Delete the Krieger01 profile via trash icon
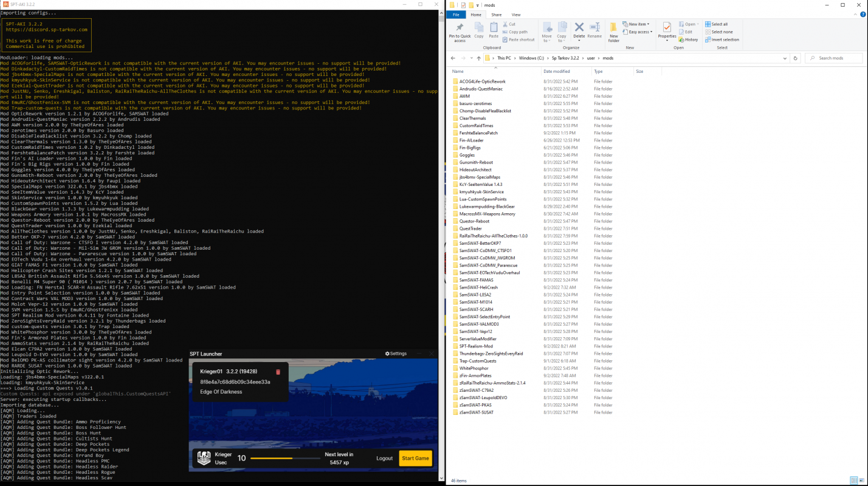This screenshot has height=486, width=868. [278, 372]
